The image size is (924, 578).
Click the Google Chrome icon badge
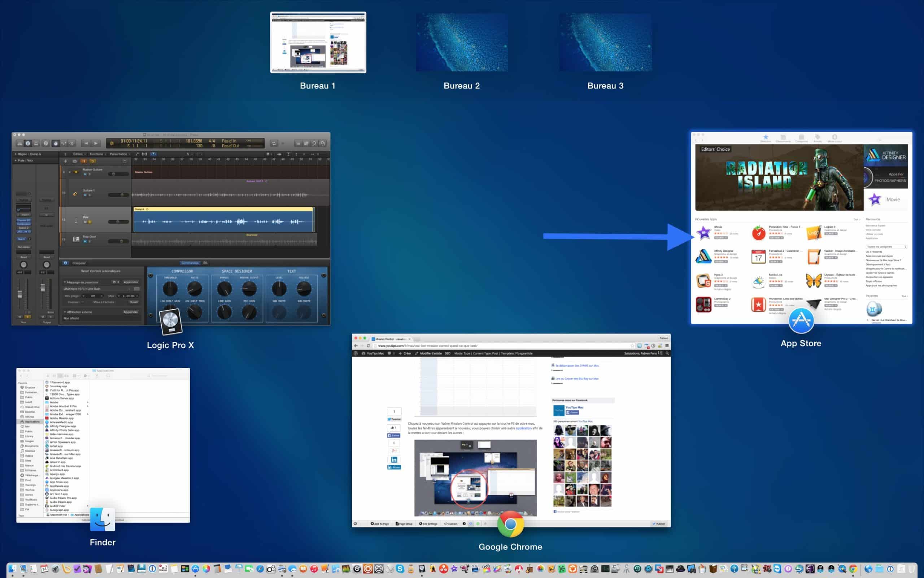(510, 524)
